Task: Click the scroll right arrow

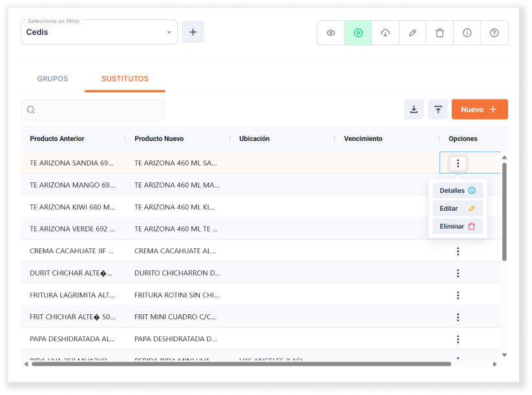Action: pos(495,364)
